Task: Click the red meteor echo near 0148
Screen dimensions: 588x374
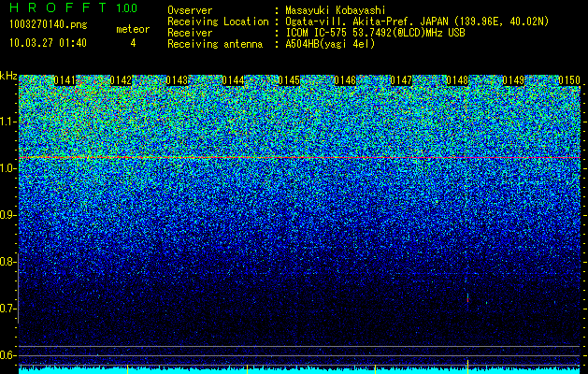Action: point(467,298)
